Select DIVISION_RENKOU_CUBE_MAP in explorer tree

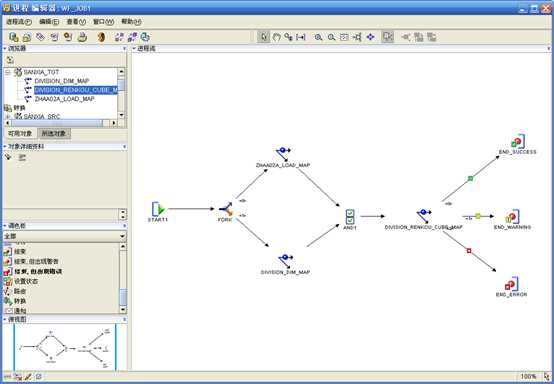(x=76, y=90)
